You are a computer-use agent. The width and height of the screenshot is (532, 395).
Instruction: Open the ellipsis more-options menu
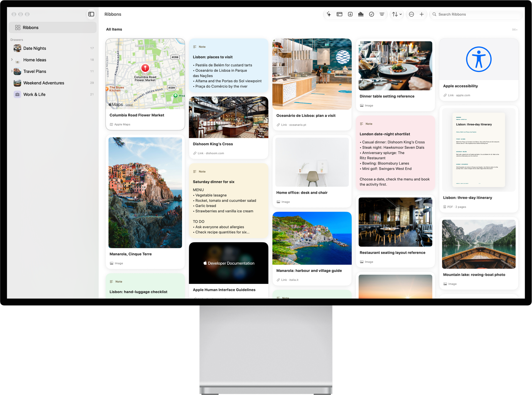click(x=411, y=14)
